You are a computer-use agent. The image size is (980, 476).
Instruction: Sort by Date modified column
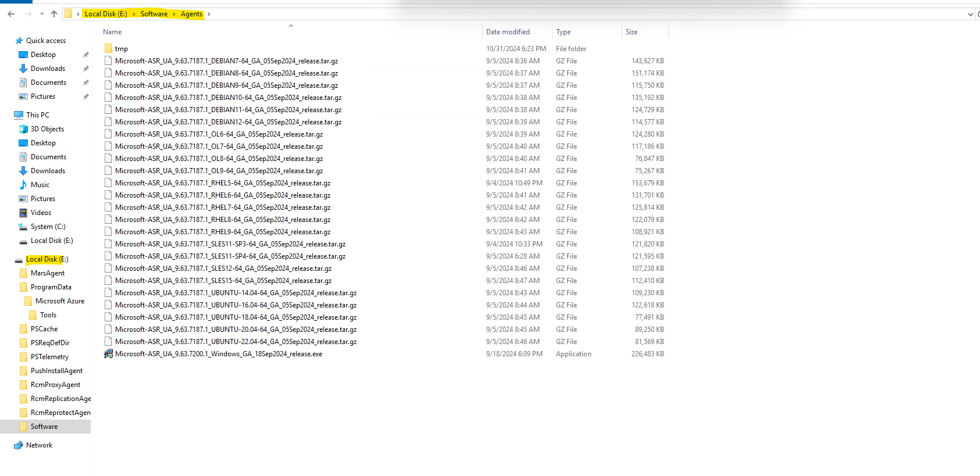[508, 32]
